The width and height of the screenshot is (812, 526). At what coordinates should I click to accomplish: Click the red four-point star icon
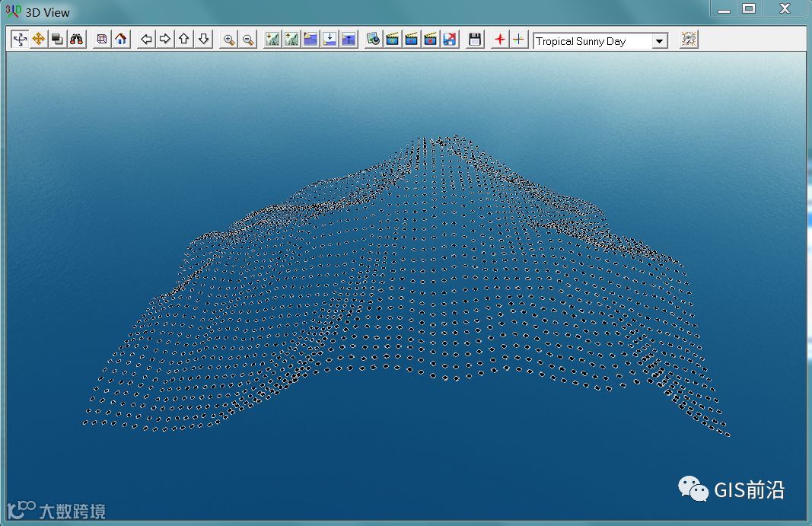click(x=499, y=40)
